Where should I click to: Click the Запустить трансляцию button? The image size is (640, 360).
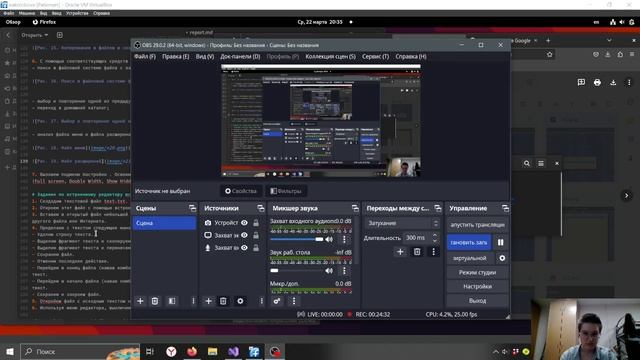[x=477, y=224]
